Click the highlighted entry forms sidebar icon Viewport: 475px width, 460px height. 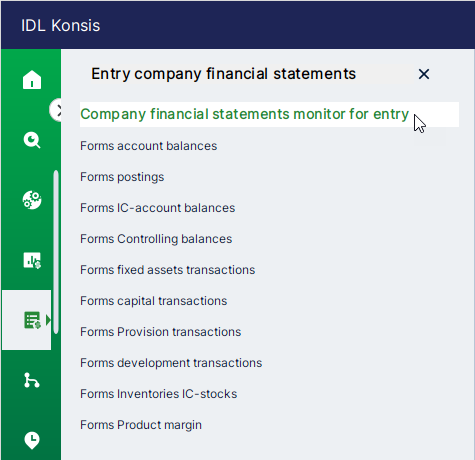32,320
